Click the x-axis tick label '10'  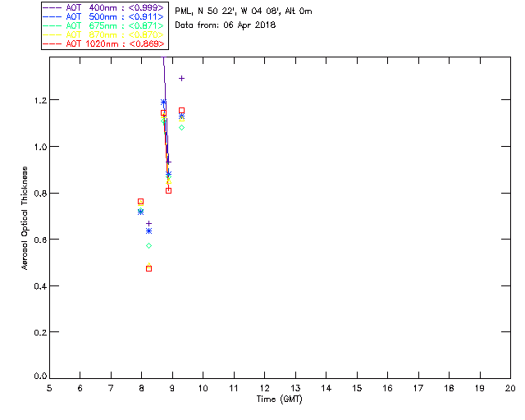(203, 389)
